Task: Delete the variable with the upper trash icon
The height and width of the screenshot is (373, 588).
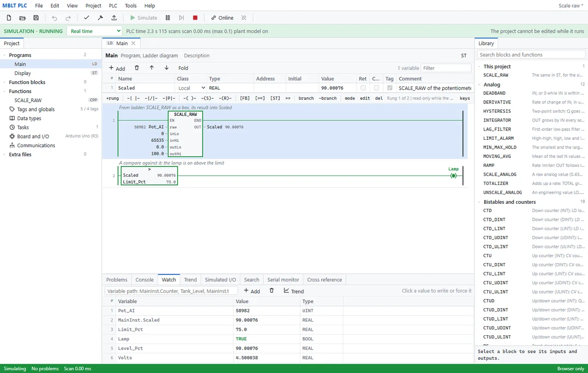Action: (x=136, y=68)
